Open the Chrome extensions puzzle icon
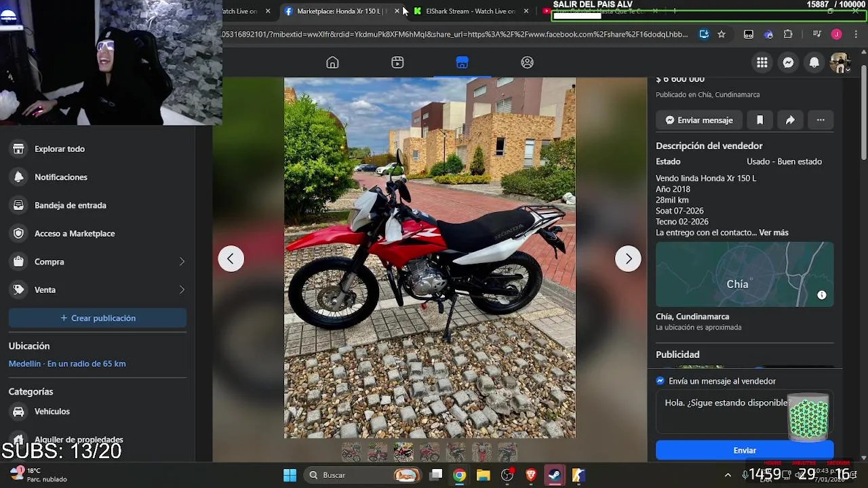868x488 pixels. click(788, 34)
